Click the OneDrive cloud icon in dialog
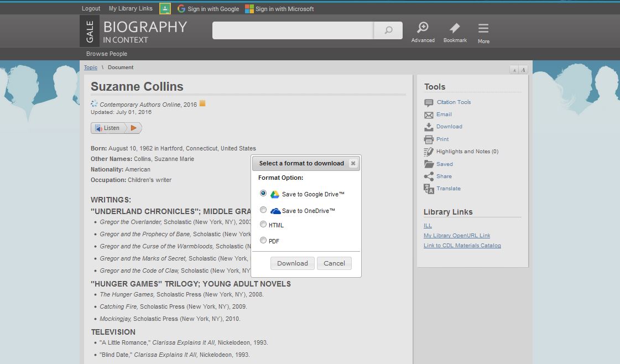 275,211
